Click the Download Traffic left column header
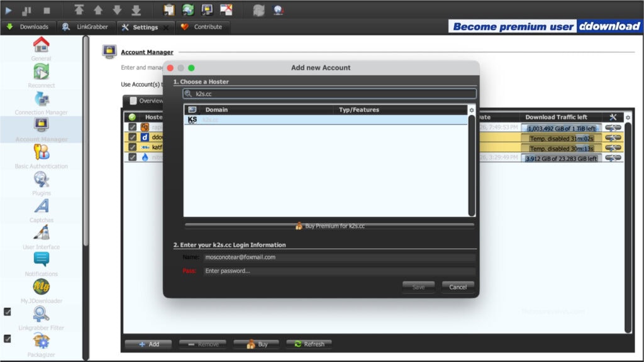 (x=556, y=117)
